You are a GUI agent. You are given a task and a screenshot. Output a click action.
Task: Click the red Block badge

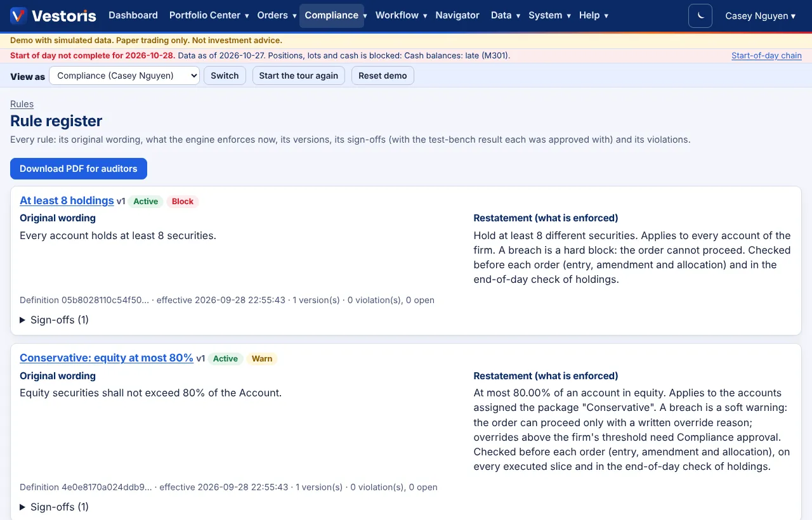(x=183, y=202)
